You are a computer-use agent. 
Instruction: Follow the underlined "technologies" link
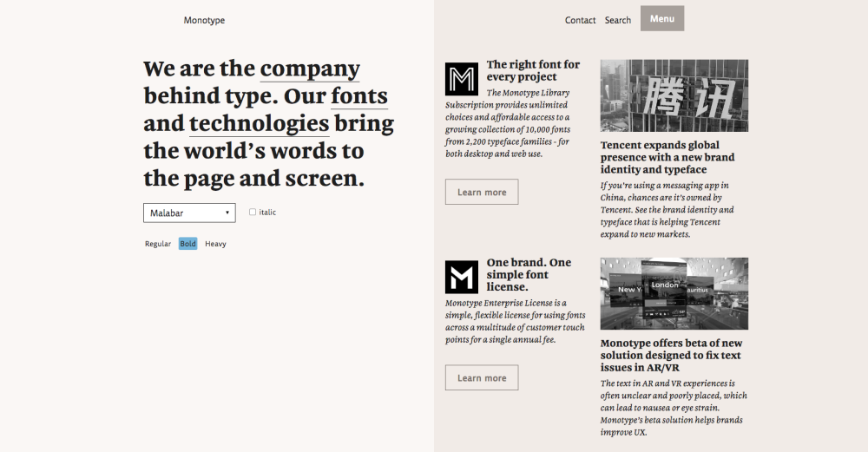[x=259, y=124]
